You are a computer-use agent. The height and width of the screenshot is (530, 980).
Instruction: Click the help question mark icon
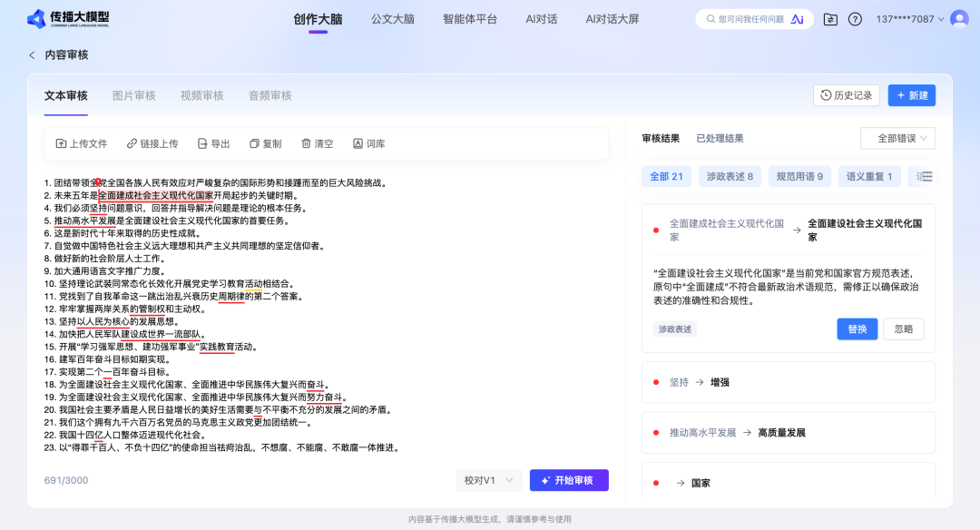tap(854, 18)
